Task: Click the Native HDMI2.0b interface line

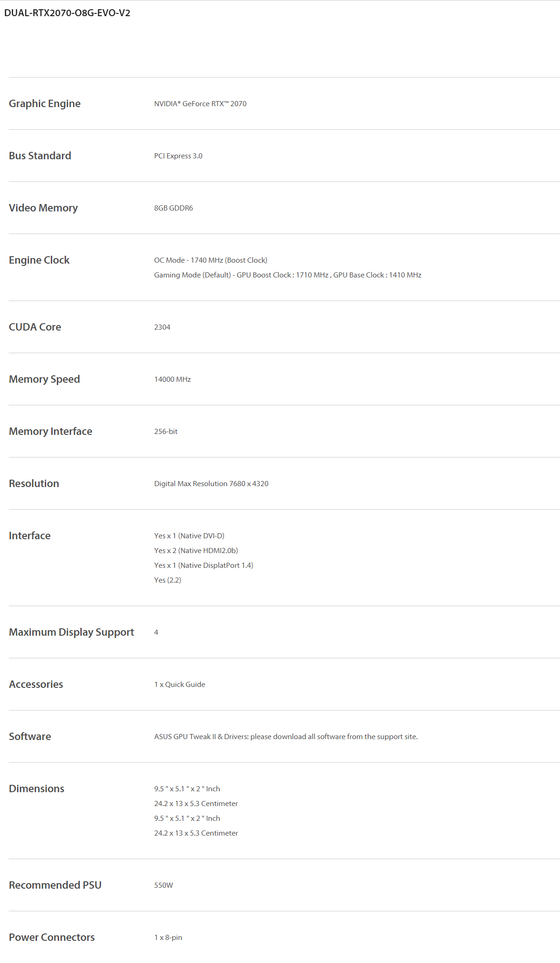Action: [196, 551]
